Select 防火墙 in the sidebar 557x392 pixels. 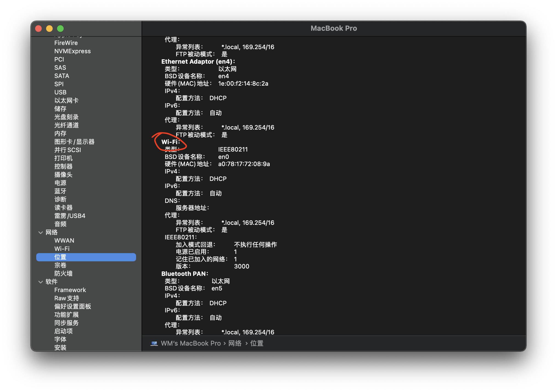(63, 273)
